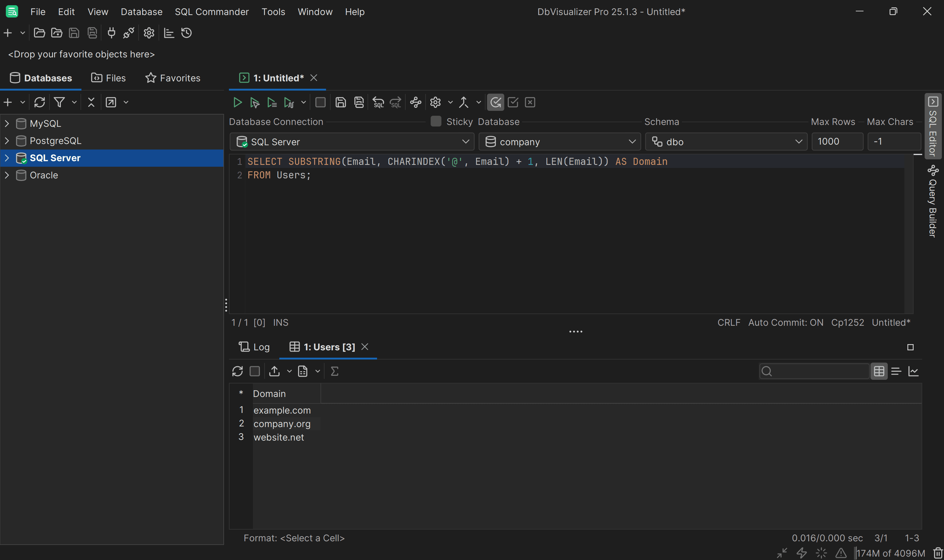944x560 pixels.
Task: Click the Max Rows field
Action: 837,142
